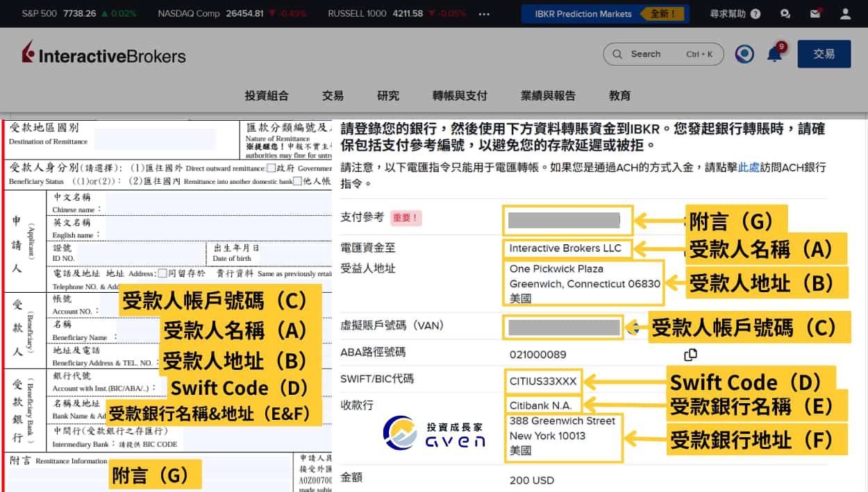This screenshot has width=868, height=492.
Task: Click the English name field
Action: tap(219, 229)
